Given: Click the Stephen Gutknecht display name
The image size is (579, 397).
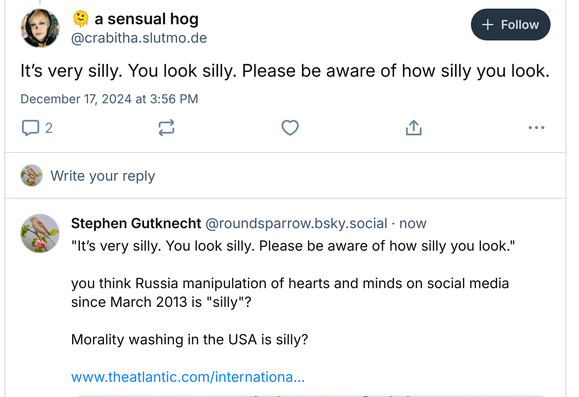Looking at the screenshot, I should (136, 223).
